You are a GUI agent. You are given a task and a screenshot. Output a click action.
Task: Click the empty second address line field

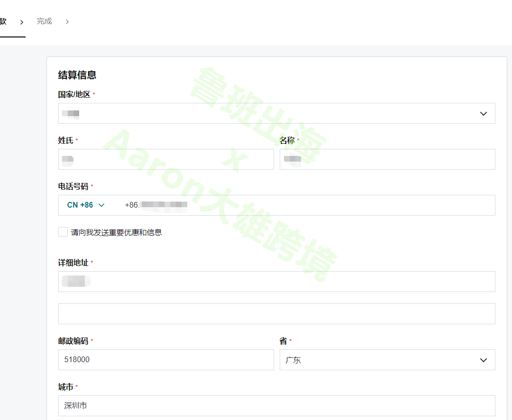(276, 313)
